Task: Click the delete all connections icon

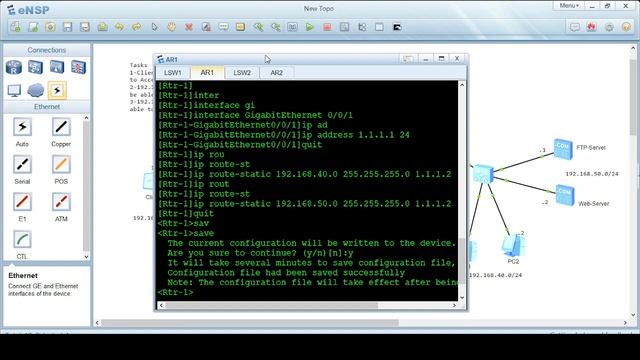Action: pos(206,27)
